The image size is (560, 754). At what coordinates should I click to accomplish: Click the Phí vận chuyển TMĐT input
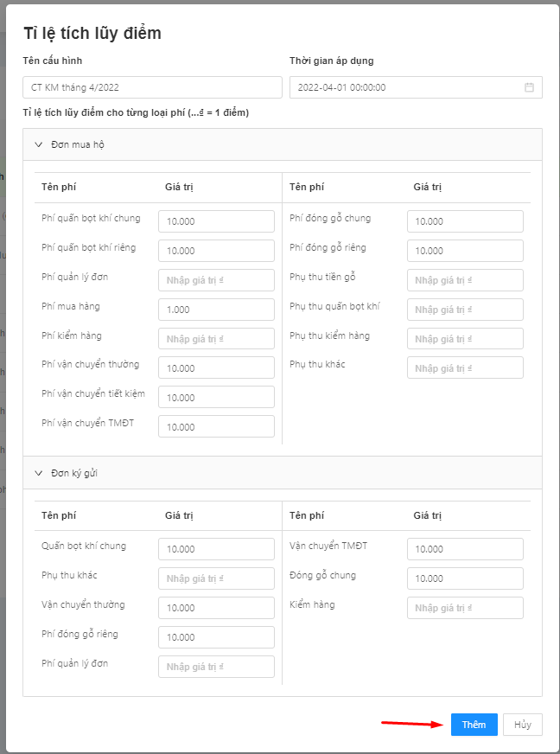click(216, 427)
